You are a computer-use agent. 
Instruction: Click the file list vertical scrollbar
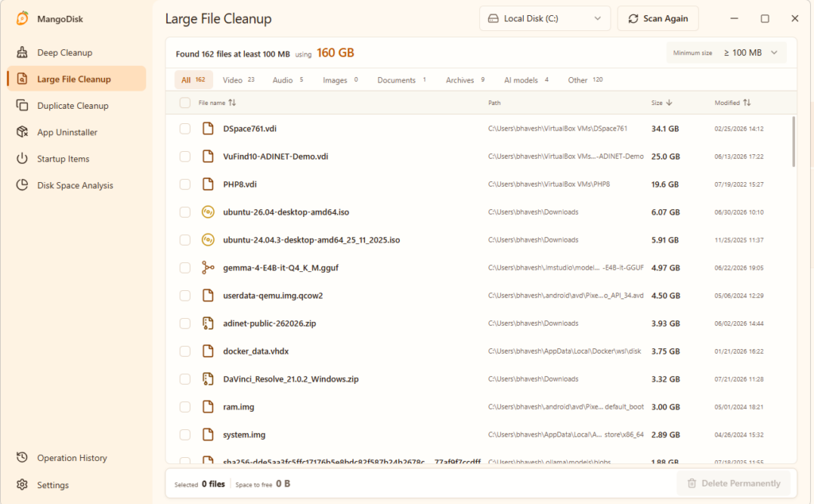point(793,142)
